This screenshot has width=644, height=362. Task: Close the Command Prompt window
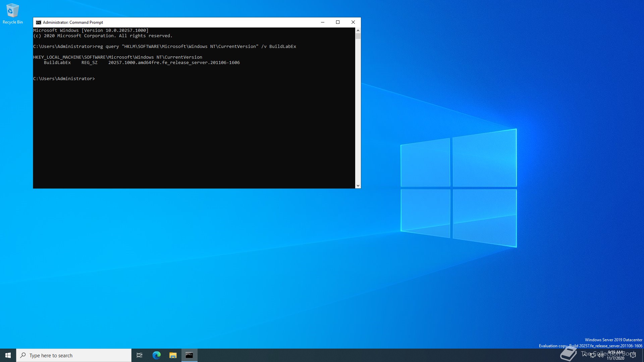coord(353,22)
